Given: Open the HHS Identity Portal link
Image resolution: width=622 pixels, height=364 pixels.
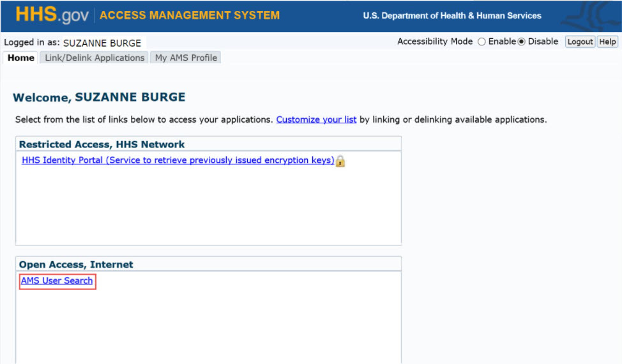Looking at the screenshot, I should pyautogui.click(x=178, y=160).
